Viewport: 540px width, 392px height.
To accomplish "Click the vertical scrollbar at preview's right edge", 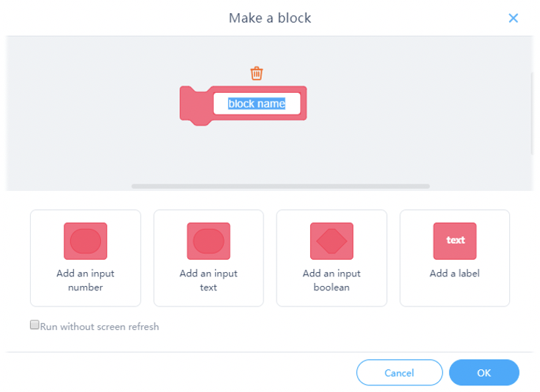I will [x=532, y=113].
